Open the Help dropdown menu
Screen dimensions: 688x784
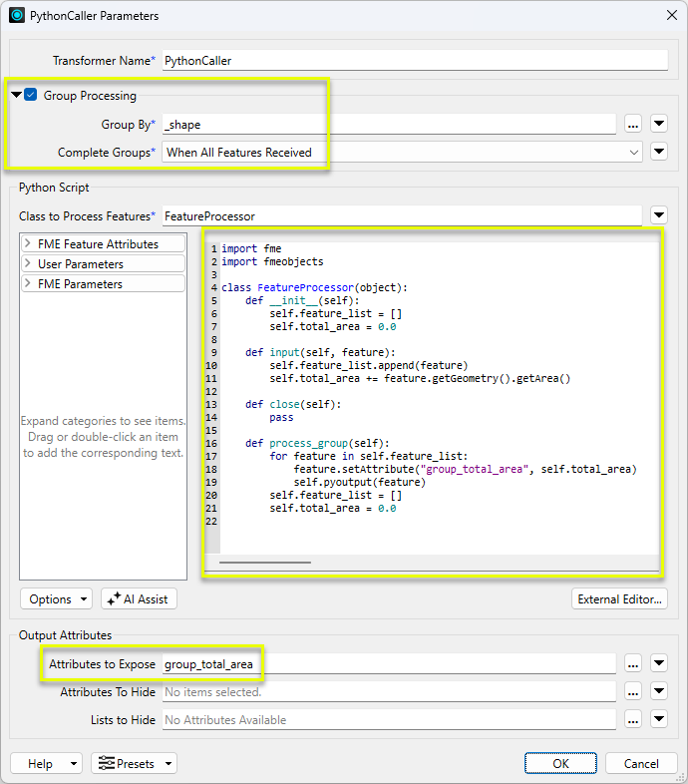pyautogui.click(x=47, y=764)
